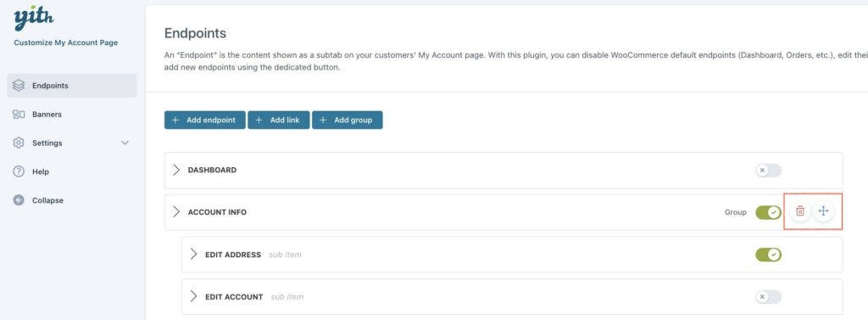Viewport: 868px width, 320px height.
Task: Expand the Account Info group chevron
Action: 176,212
